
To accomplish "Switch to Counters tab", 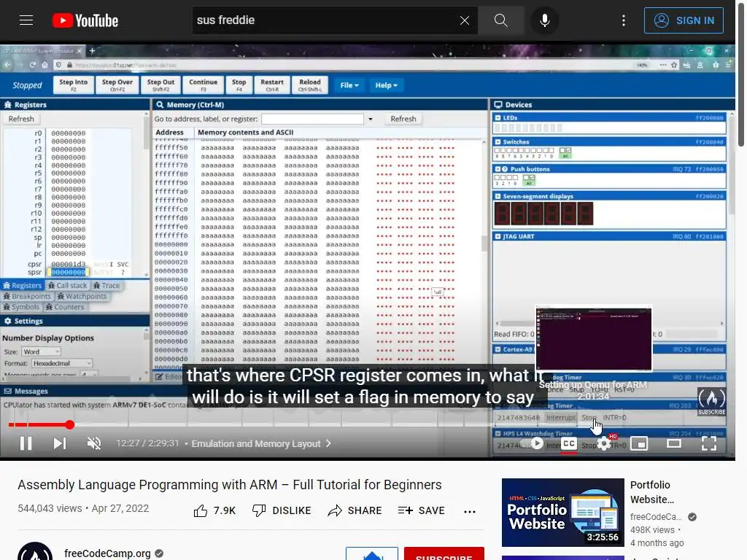I will click(64, 307).
